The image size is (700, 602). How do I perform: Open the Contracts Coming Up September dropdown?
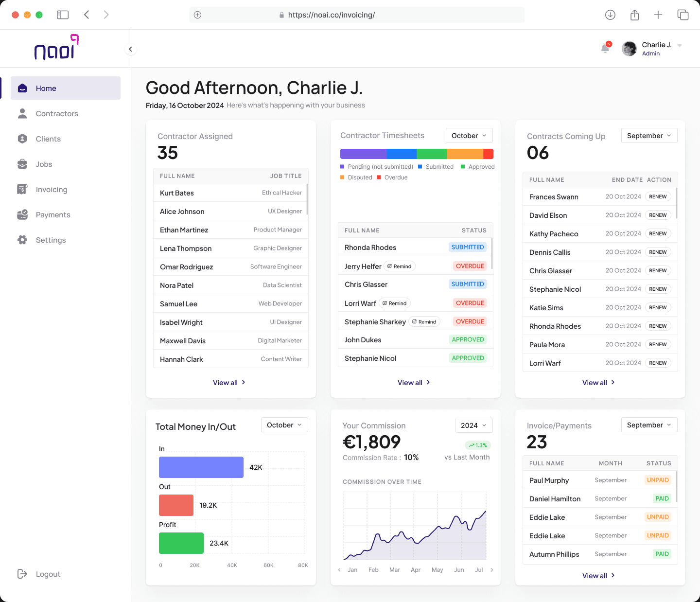click(649, 136)
